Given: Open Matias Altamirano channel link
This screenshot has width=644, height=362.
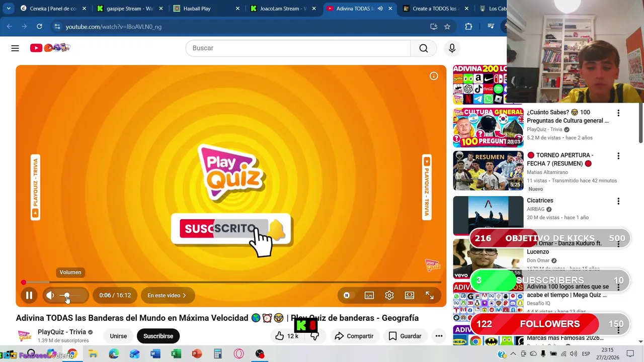Looking at the screenshot, I should point(547,172).
